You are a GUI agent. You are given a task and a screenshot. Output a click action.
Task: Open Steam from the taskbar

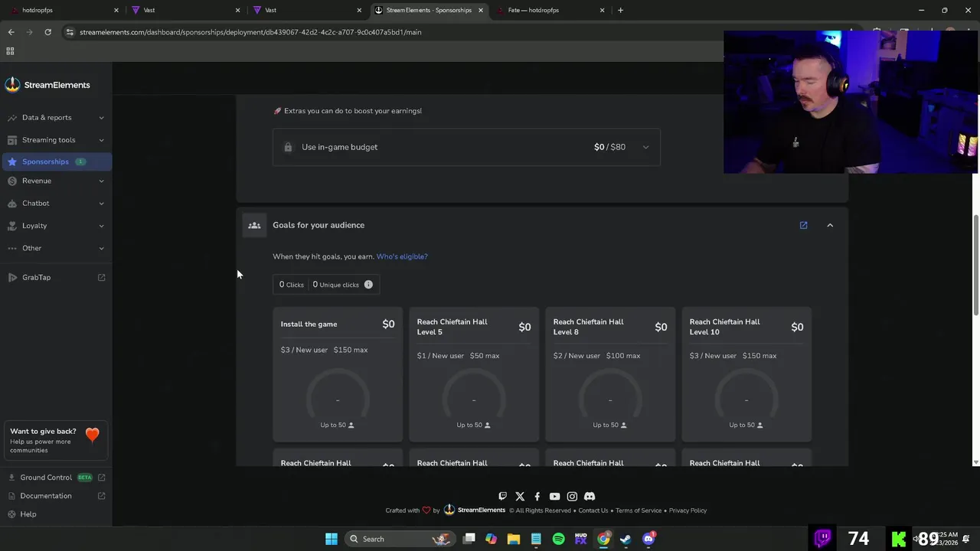click(x=626, y=539)
